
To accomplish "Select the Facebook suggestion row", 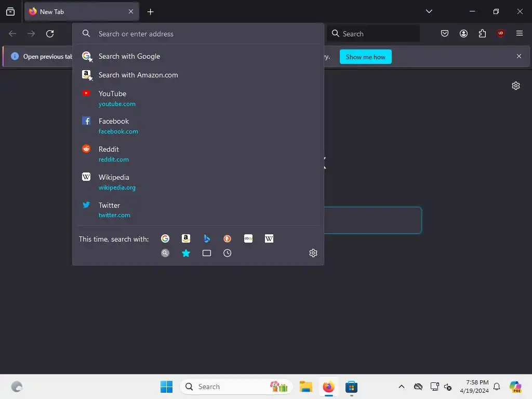I will point(198,126).
